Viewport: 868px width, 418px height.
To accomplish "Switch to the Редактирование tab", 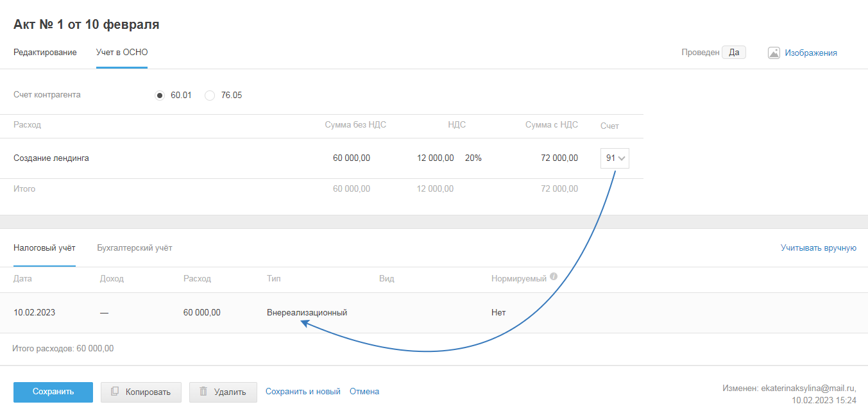I will click(45, 53).
